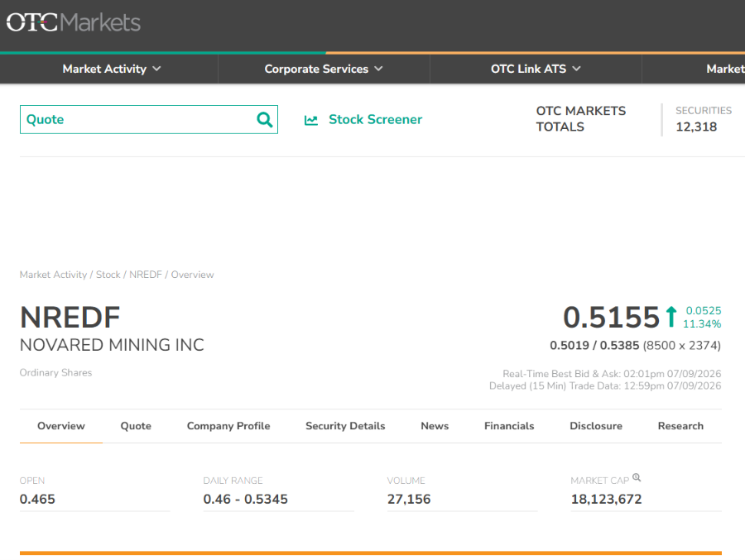Click the magnifier icon beside Market Cap
745x560 pixels.
point(637,477)
